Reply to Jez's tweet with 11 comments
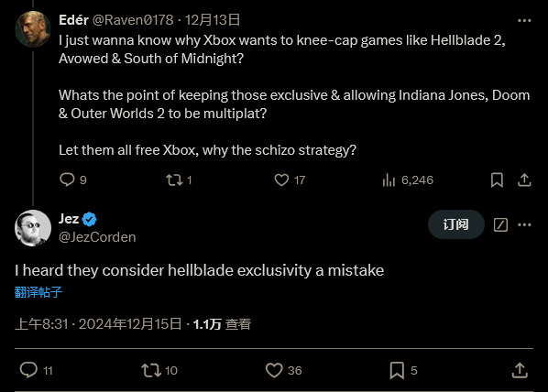The width and height of the screenshot is (548, 392). pos(28,370)
